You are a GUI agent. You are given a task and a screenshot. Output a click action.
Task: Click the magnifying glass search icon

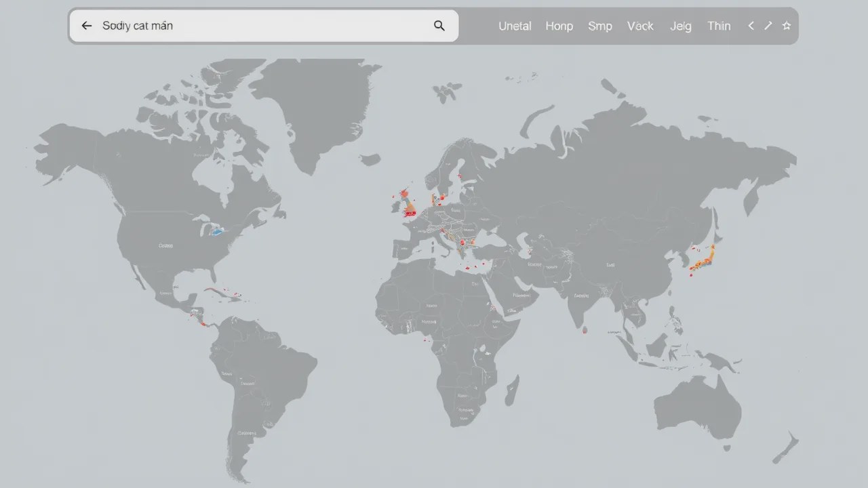[x=439, y=26]
